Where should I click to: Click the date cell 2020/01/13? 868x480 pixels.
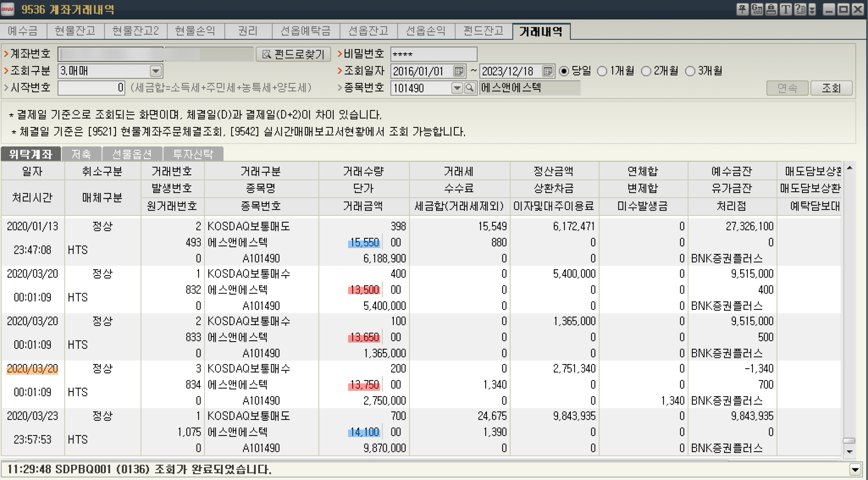click(32, 226)
